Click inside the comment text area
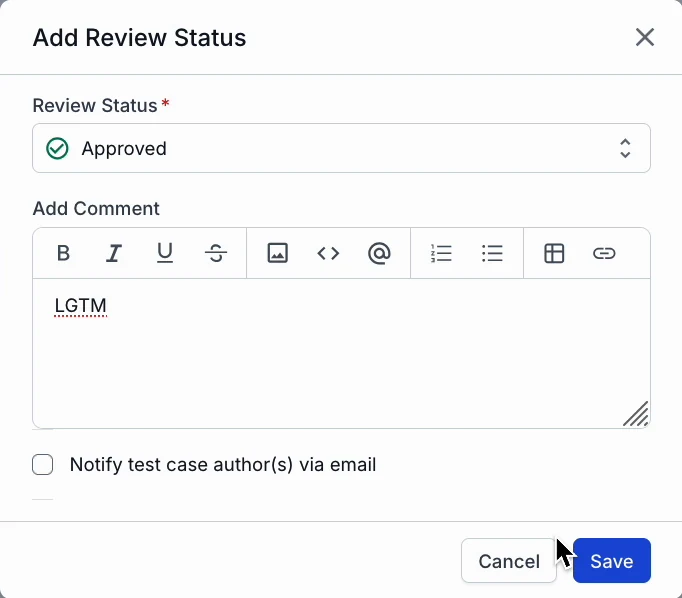This screenshot has width=682, height=598. [341, 353]
